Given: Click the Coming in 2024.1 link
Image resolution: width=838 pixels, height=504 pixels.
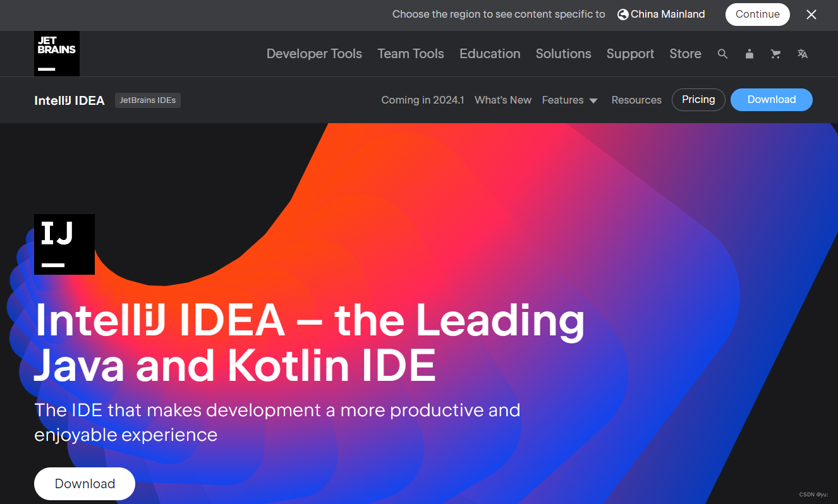Looking at the screenshot, I should pyautogui.click(x=422, y=100).
